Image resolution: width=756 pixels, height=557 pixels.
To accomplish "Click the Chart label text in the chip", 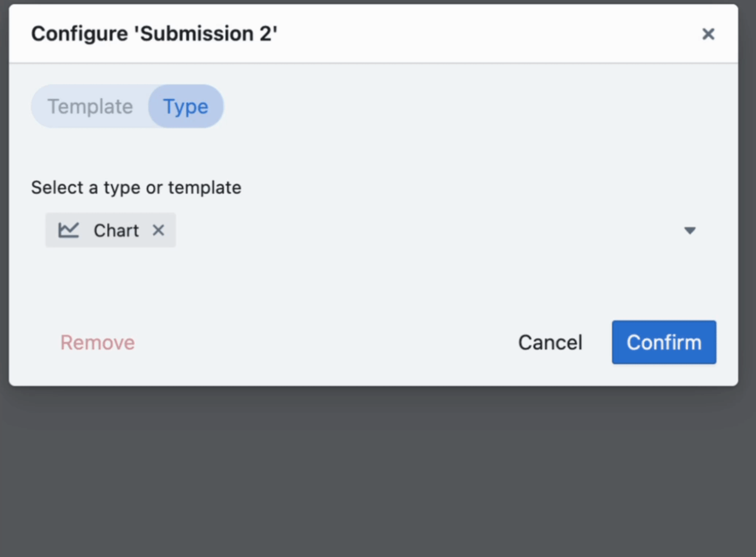I will [116, 230].
